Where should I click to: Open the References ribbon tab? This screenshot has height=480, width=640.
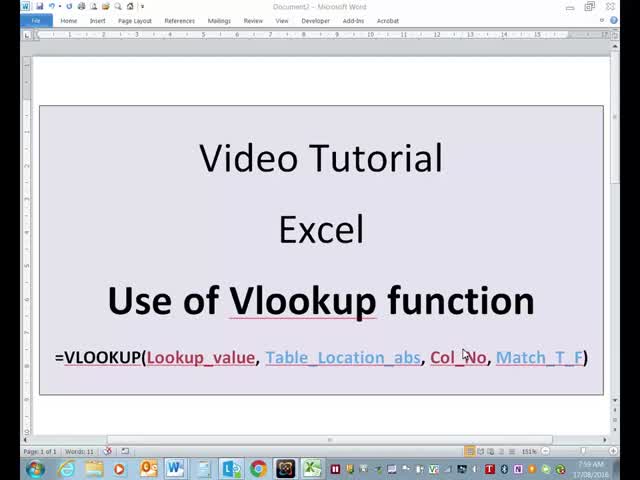(x=180, y=21)
